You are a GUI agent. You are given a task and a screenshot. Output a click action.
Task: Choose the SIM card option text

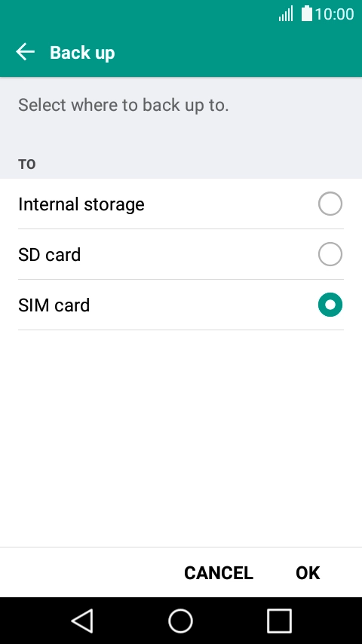(54, 305)
